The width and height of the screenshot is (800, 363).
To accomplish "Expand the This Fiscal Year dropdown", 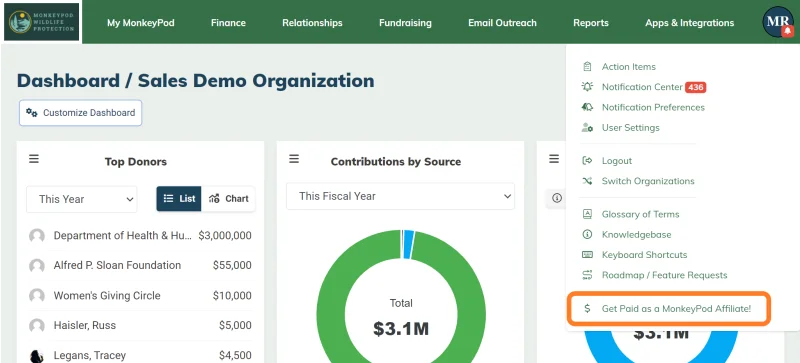I will (401, 196).
